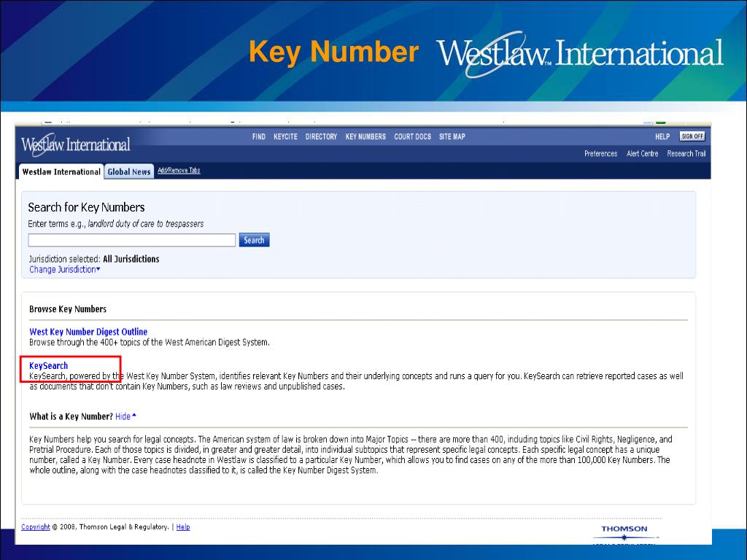Collapse What is a Key Number via Hide
747x560 pixels.
(x=125, y=416)
